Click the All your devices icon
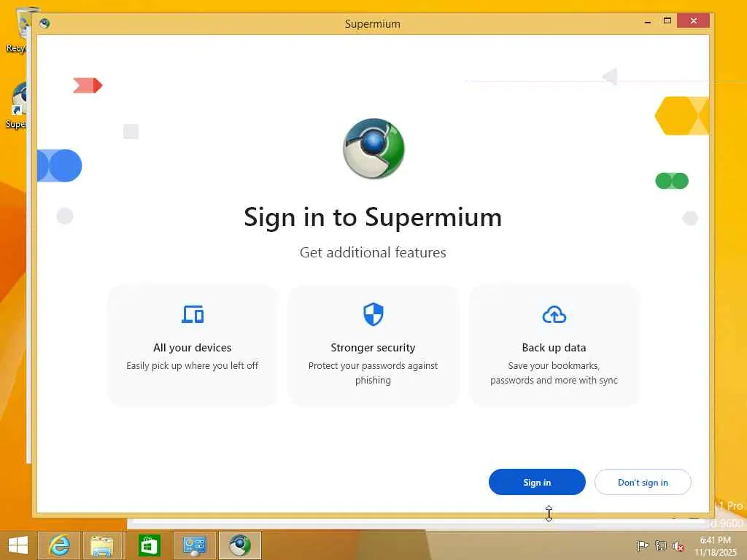This screenshot has width=747, height=560. click(x=193, y=314)
